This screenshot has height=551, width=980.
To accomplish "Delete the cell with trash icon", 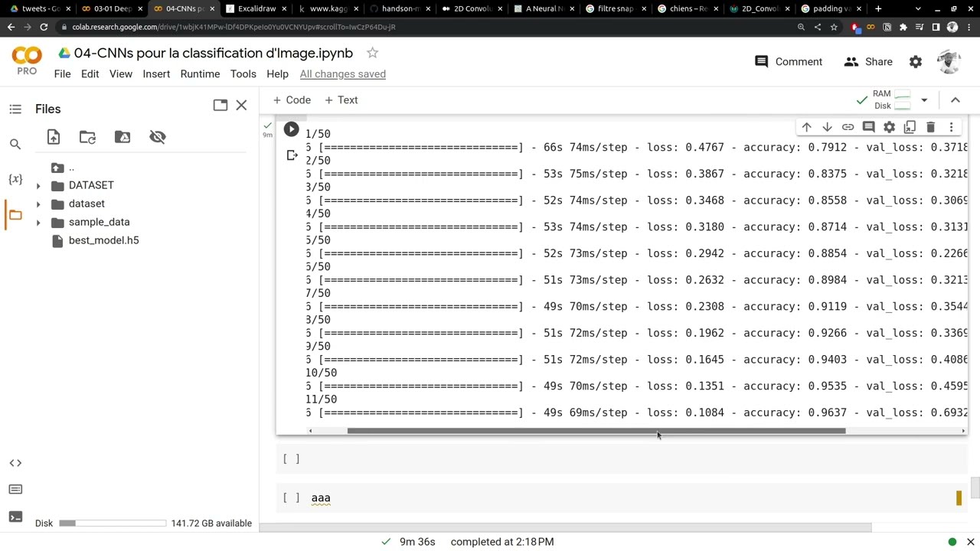I will [x=930, y=127].
